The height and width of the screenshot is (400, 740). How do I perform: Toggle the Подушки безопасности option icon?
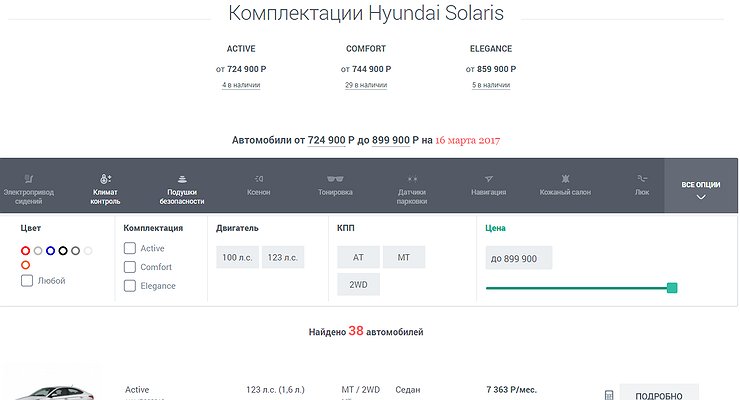pyautogui.click(x=182, y=179)
